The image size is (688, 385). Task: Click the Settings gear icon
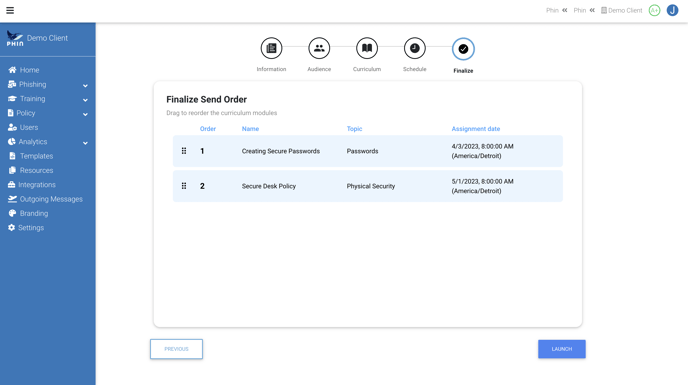click(11, 228)
